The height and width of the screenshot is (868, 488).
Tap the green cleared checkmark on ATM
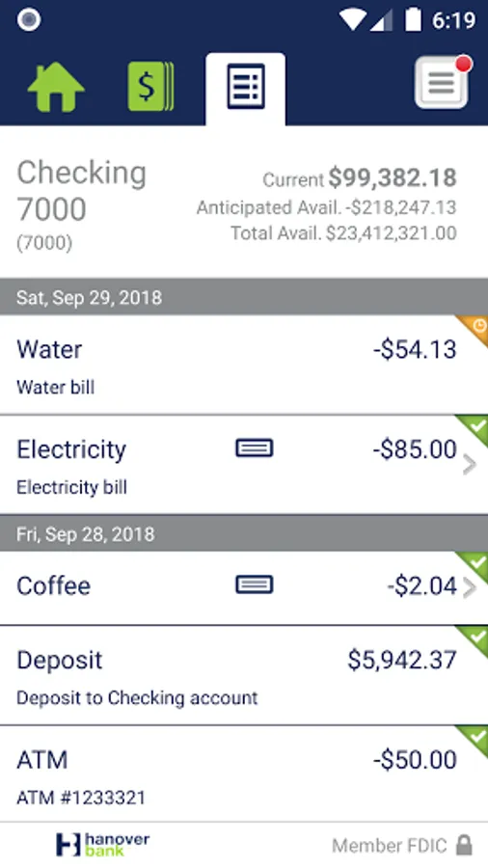(x=474, y=739)
